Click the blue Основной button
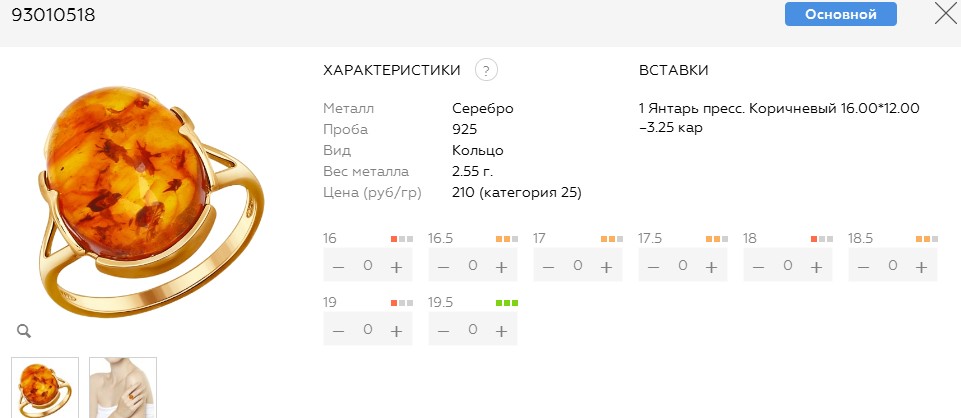 [840, 14]
